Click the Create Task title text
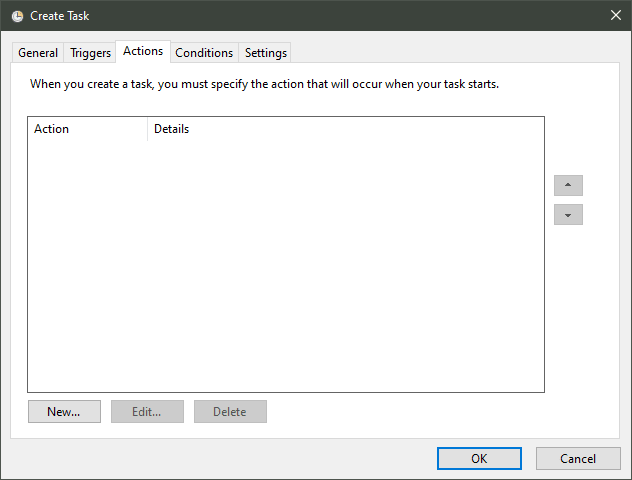The image size is (632, 480). tap(60, 16)
